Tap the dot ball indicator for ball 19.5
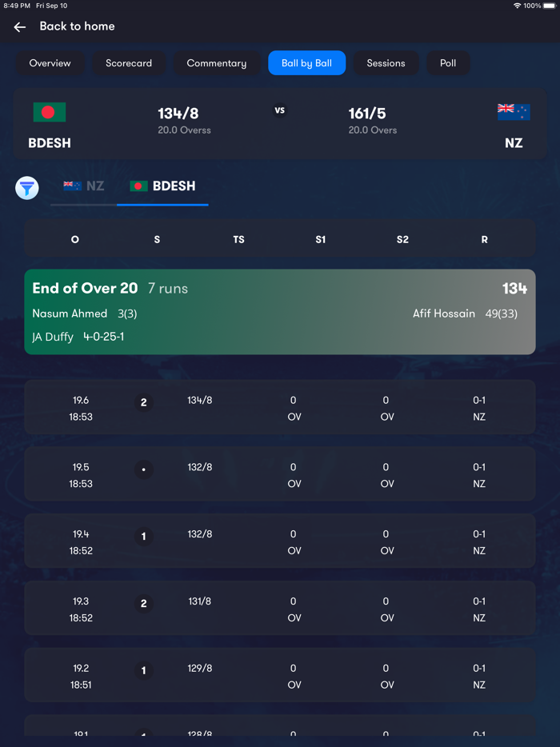Image resolution: width=560 pixels, height=747 pixels. pos(144,469)
